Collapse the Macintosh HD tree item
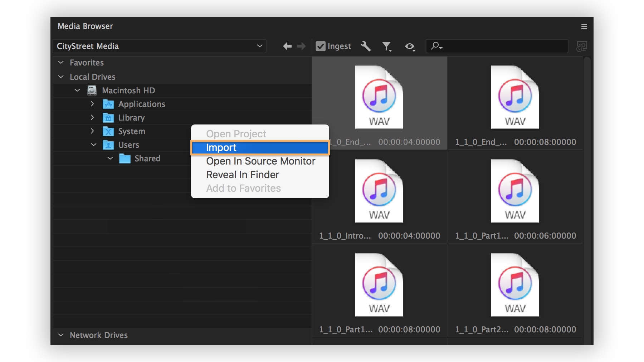644x362 pixels. click(x=77, y=90)
